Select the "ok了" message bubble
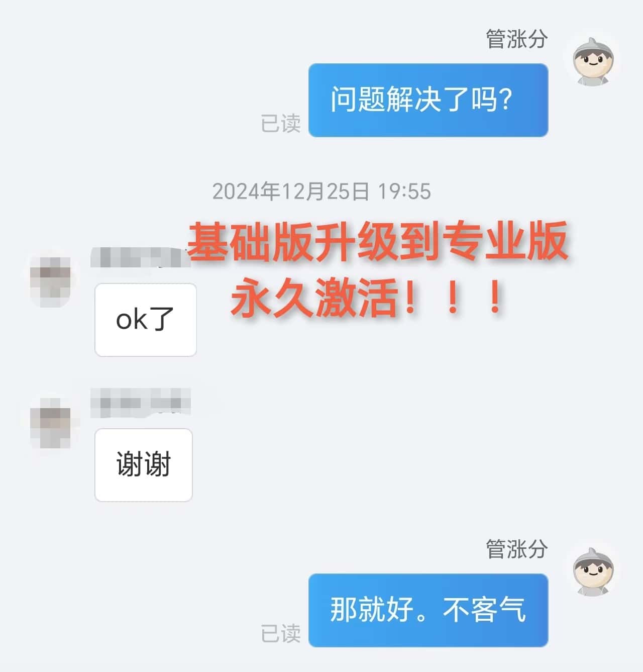This screenshot has height=672, width=643. point(146,320)
